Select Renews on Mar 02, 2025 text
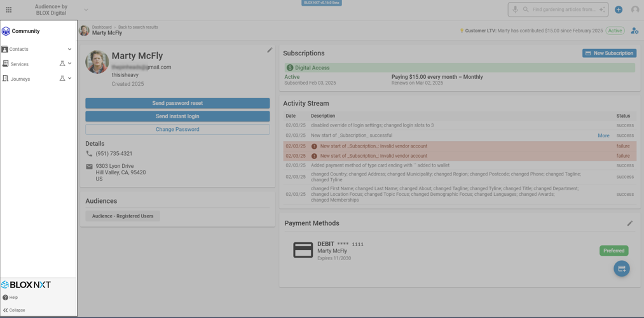 417,83
